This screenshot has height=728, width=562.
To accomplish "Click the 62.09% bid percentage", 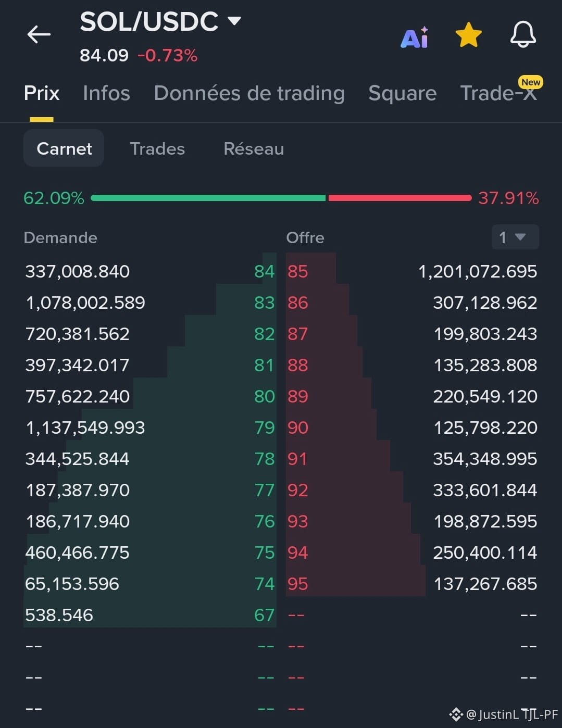I will coord(54,198).
